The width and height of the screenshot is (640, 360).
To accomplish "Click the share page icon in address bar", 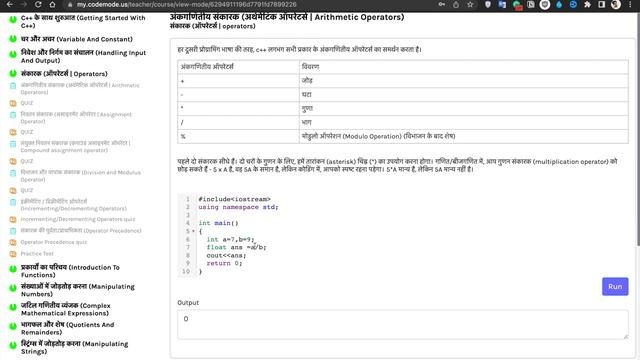I will click(456, 4).
